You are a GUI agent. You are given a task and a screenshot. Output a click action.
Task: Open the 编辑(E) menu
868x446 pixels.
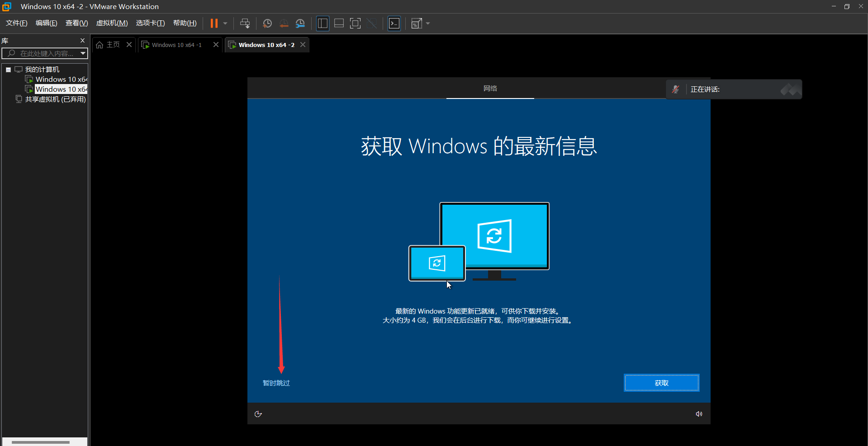pos(47,23)
